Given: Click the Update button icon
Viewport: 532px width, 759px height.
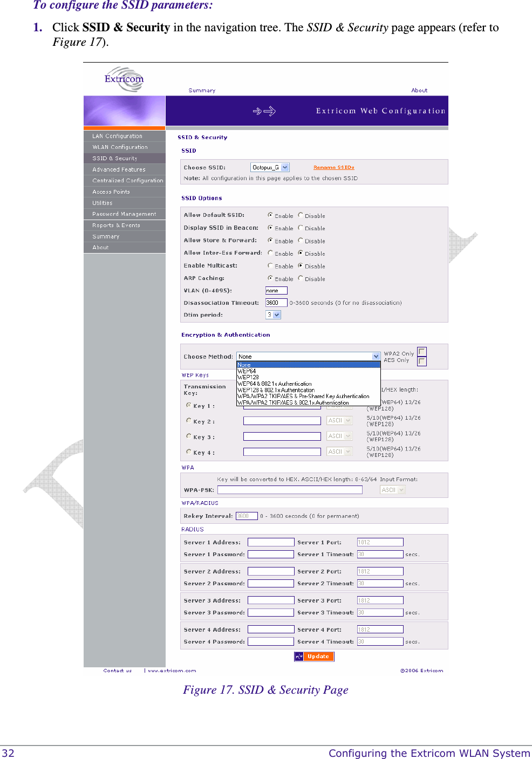Looking at the screenshot, I should [299, 657].
